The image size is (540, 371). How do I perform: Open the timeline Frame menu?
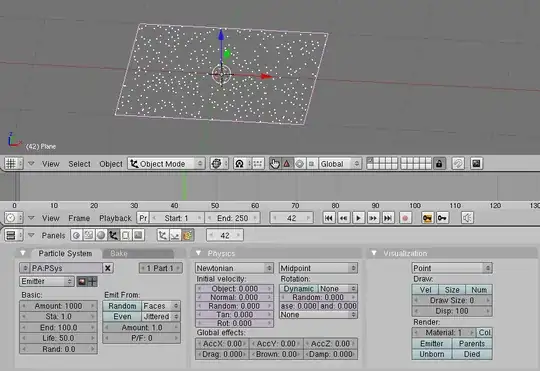pos(79,218)
